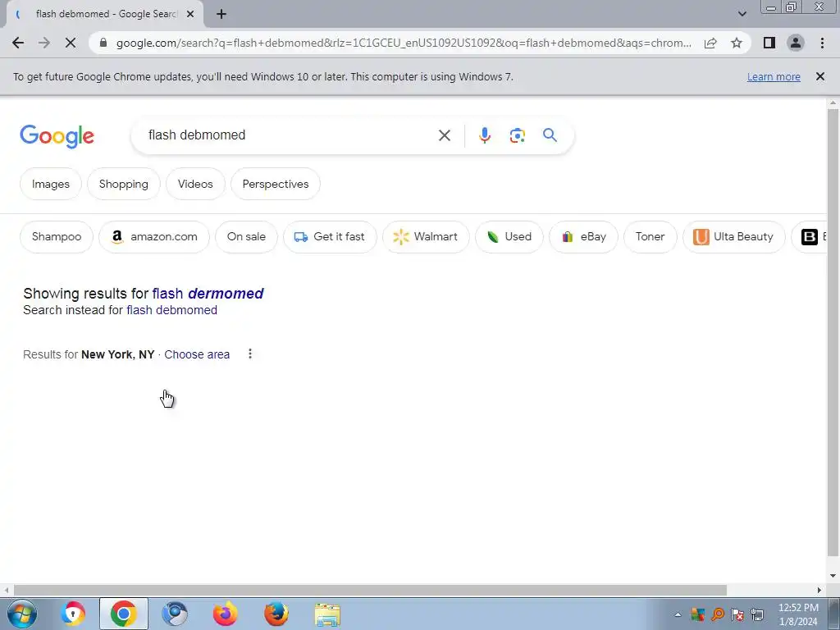Viewport: 840px width, 630px height.
Task: Switch to Perspectives results
Action: tap(276, 184)
